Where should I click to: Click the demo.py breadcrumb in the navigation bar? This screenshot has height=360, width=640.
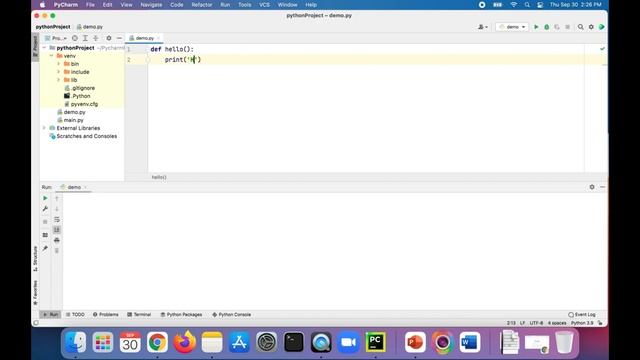coord(90,27)
